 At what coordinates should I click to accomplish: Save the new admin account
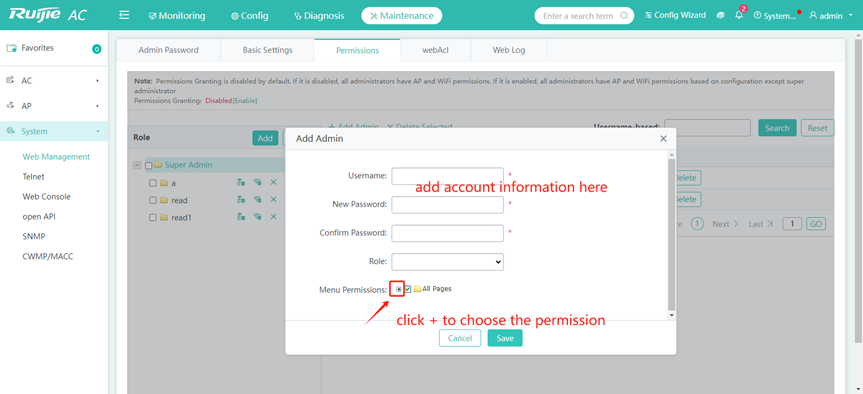click(x=505, y=338)
